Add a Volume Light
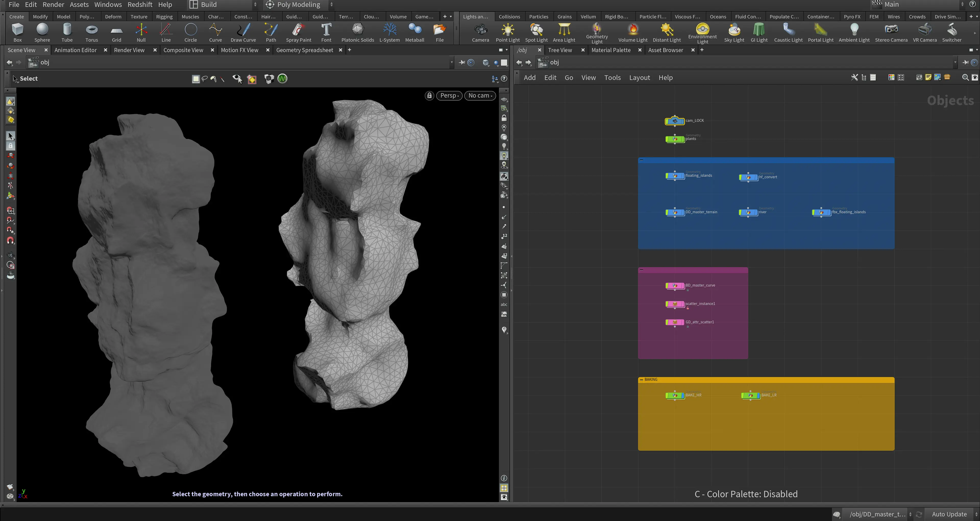Screen dimensions: 980x521 [x=633, y=32]
